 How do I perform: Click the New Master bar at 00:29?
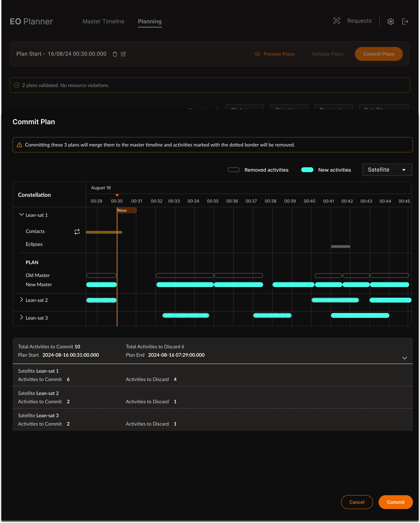click(101, 284)
